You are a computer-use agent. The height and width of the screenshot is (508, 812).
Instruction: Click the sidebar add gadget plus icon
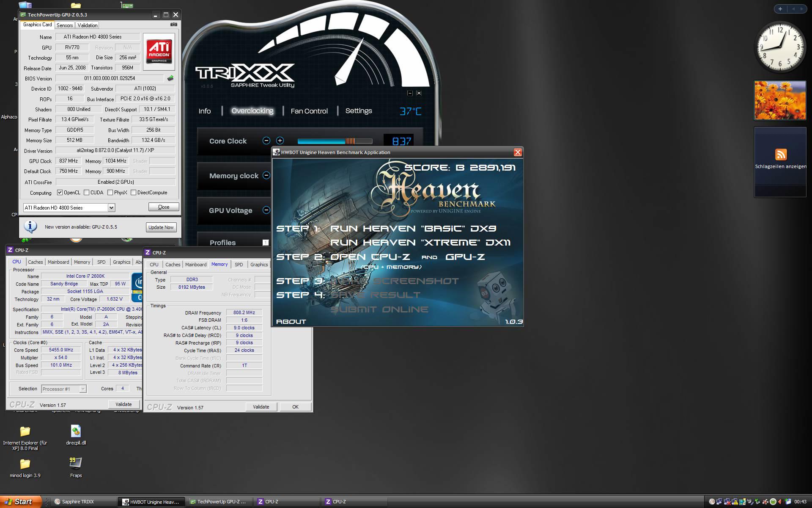780,8
